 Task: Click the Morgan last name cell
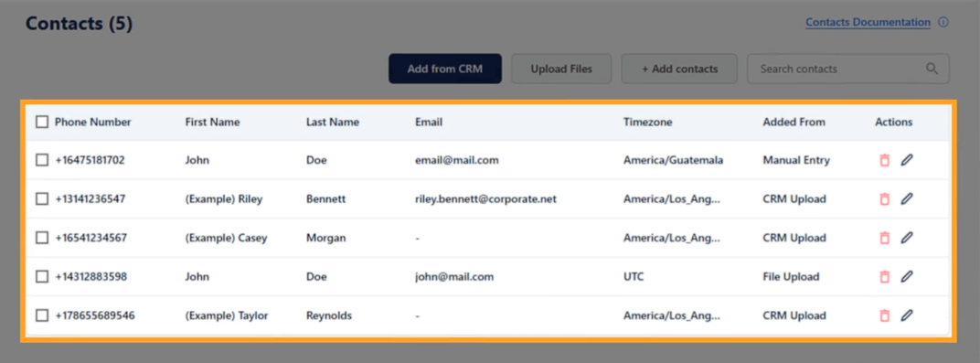tap(325, 238)
